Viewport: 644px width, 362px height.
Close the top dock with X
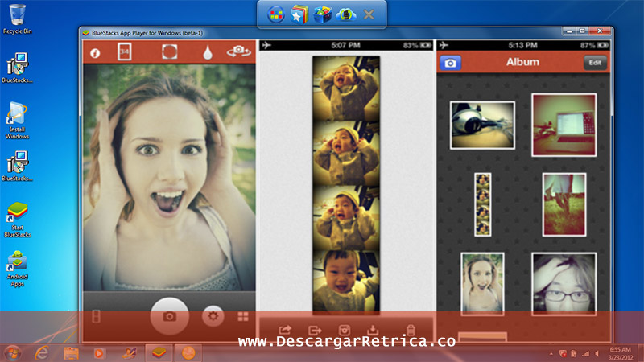pos(369,15)
